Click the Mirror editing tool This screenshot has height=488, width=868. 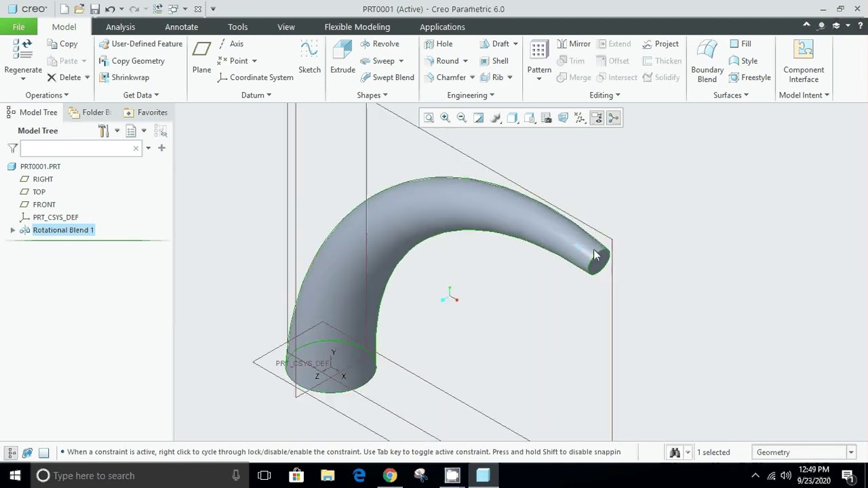(574, 44)
